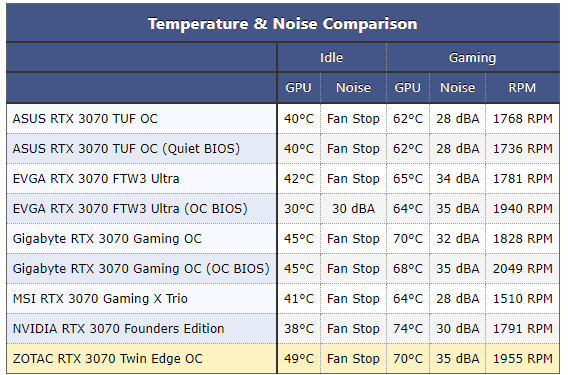
Task: Select the Gaming column group header
Action: point(472,58)
